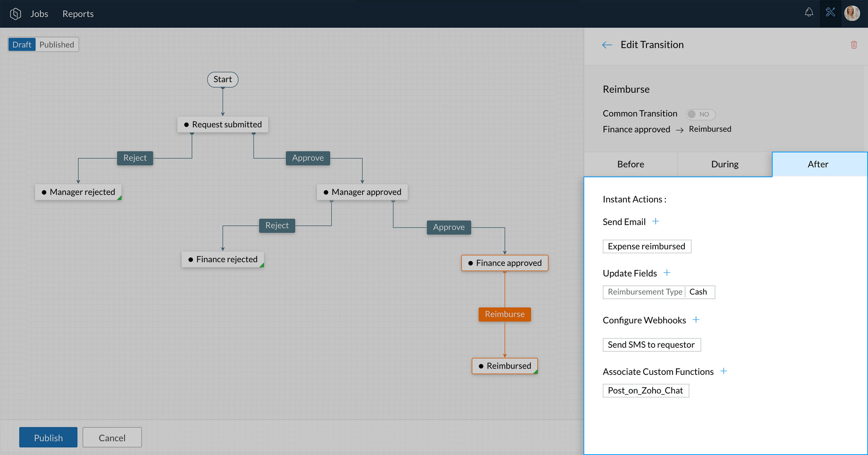868x455 pixels.
Task: Open the user profile avatar
Action: (x=852, y=13)
